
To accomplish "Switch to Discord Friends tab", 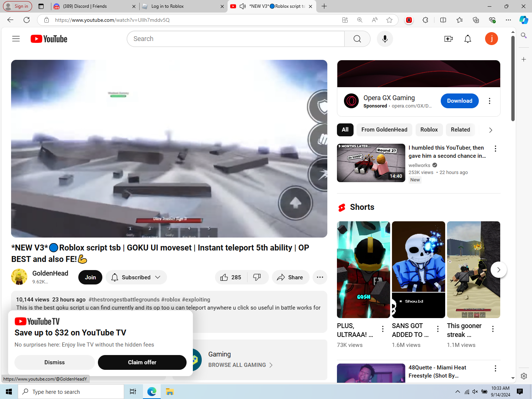I will pos(94,6).
